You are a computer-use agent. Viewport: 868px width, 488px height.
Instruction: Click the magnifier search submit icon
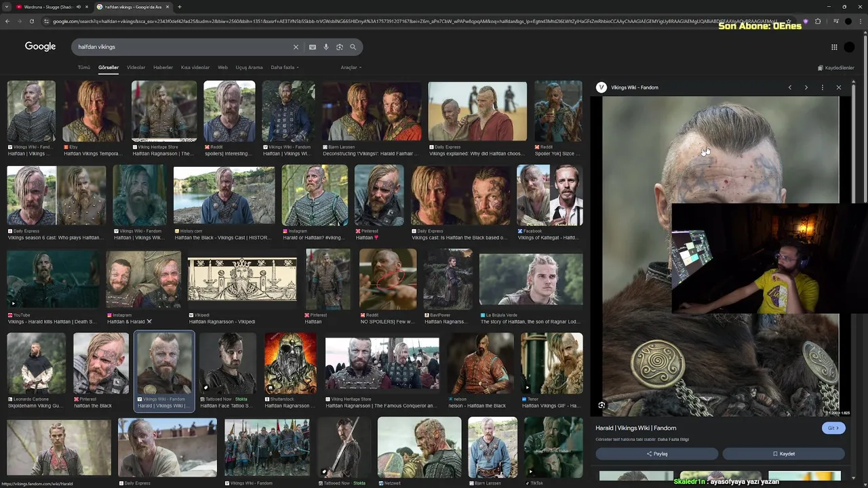353,47
